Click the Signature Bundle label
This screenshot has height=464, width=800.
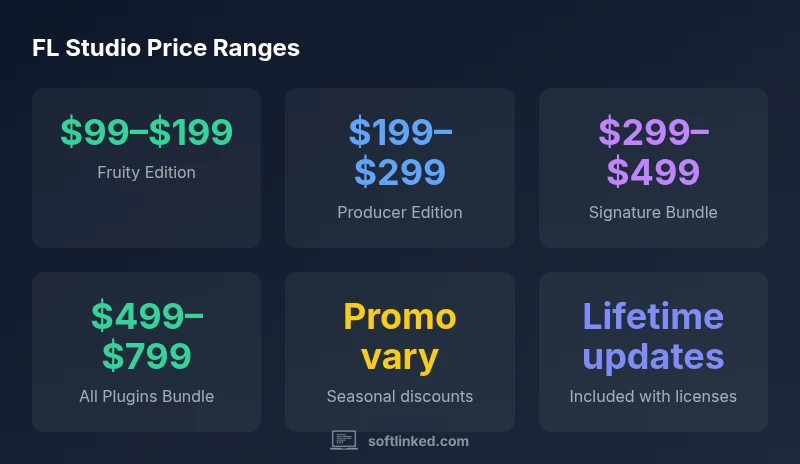pyautogui.click(x=653, y=212)
